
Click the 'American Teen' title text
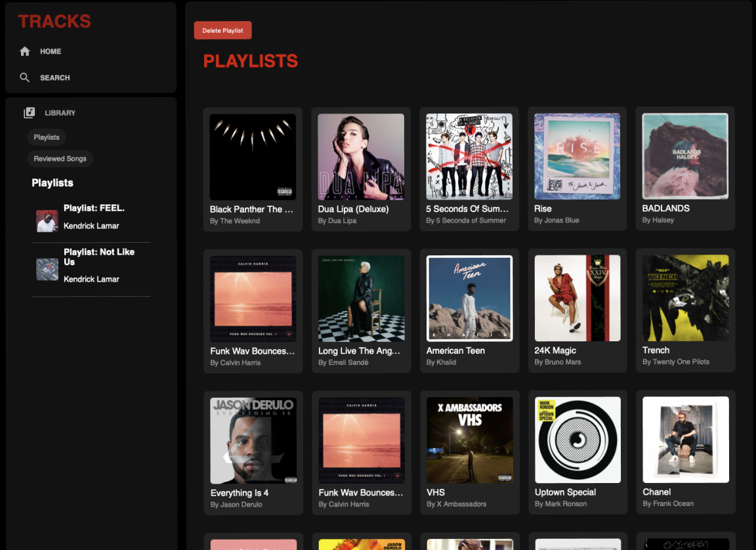pos(455,350)
